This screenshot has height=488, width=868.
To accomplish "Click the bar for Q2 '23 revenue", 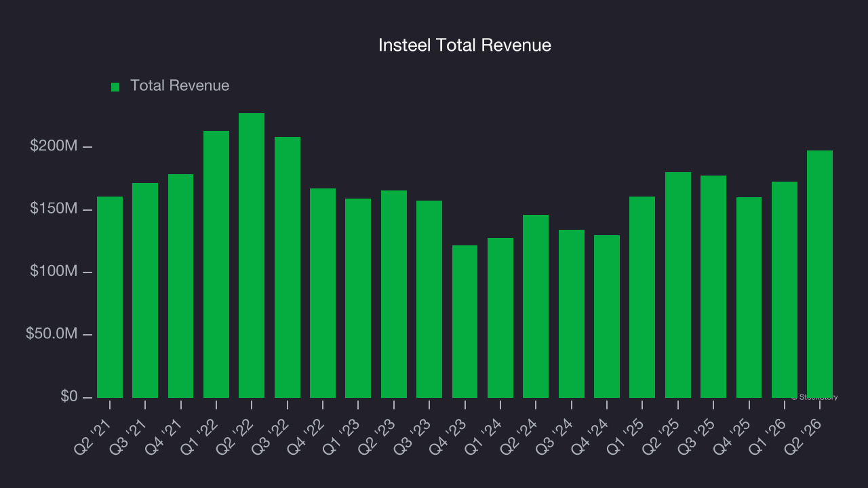I will [394, 294].
